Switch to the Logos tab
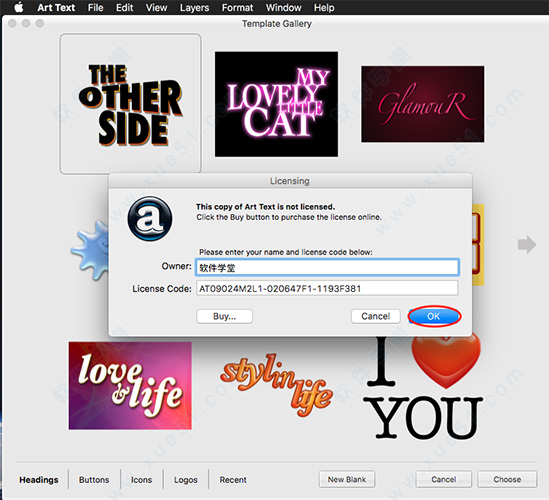The width and height of the screenshot is (549, 500). [x=186, y=479]
